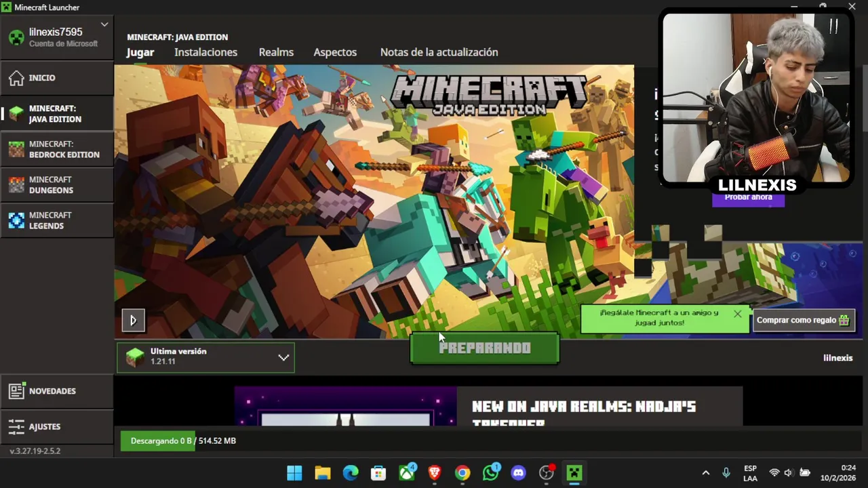Switch to the Aspectos tab
Screen dimensions: 868x488
[335, 52]
